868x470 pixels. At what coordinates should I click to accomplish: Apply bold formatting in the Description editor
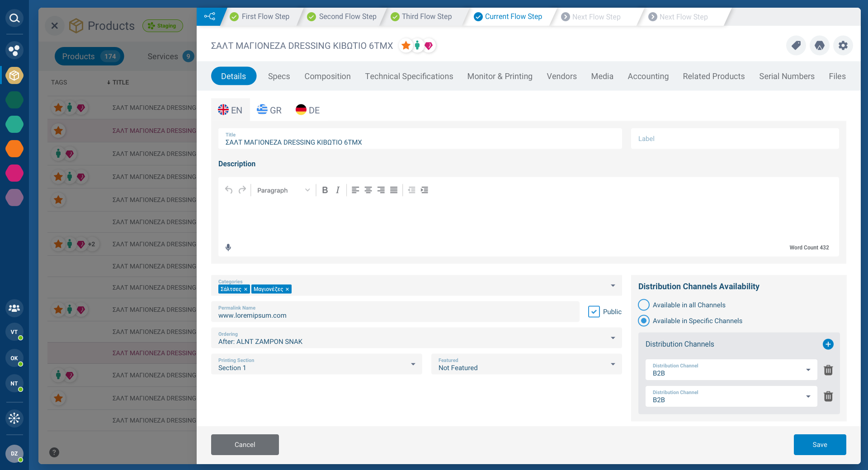click(x=325, y=190)
